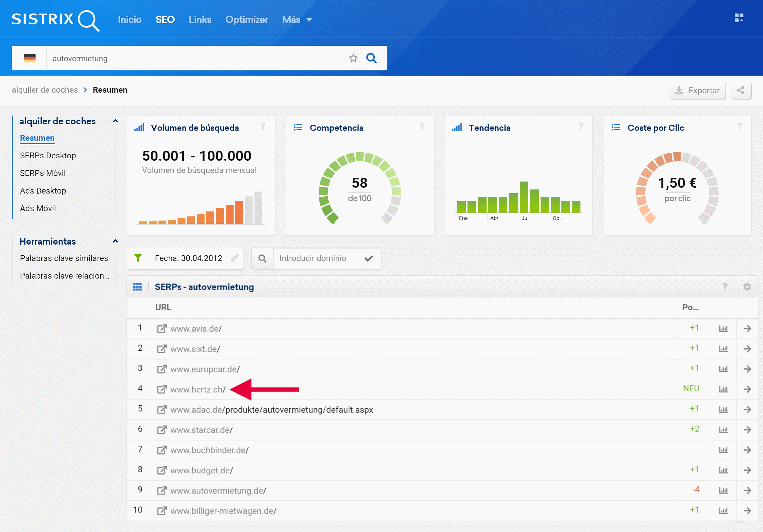
Task: Collapse the Herramientas section
Action: (115, 241)
